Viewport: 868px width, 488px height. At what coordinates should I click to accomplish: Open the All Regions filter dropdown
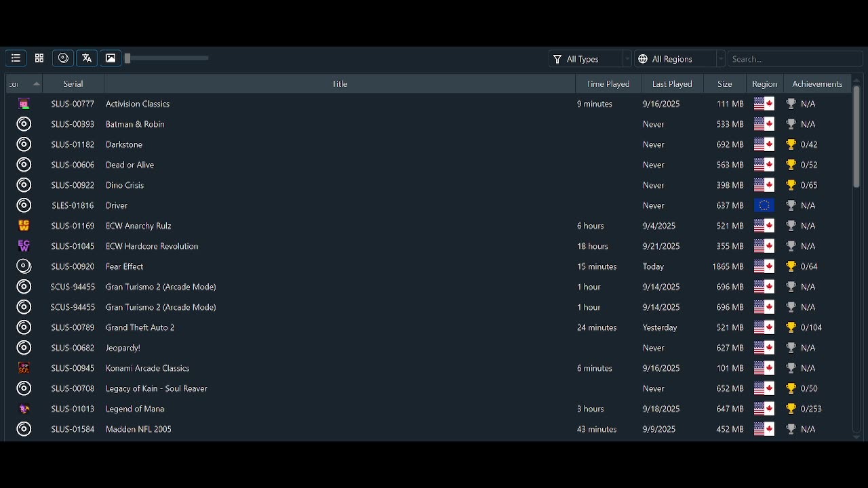point(679,59)
